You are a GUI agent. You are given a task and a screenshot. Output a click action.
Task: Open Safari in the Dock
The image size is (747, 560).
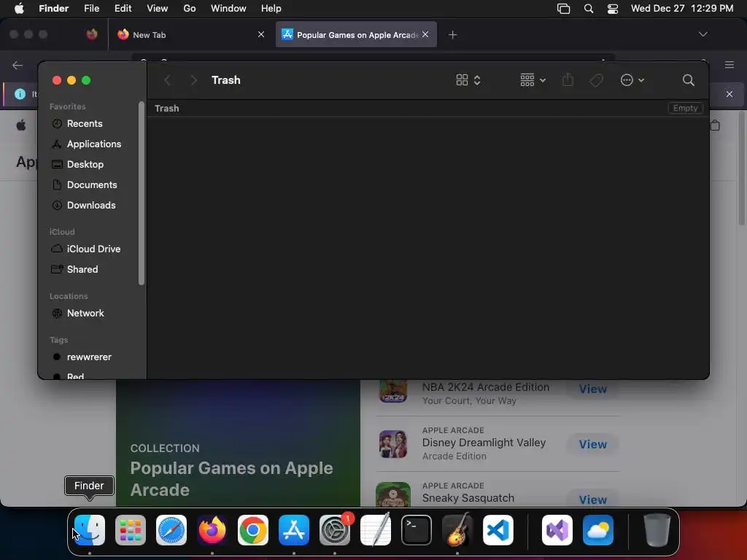[171, 530]
